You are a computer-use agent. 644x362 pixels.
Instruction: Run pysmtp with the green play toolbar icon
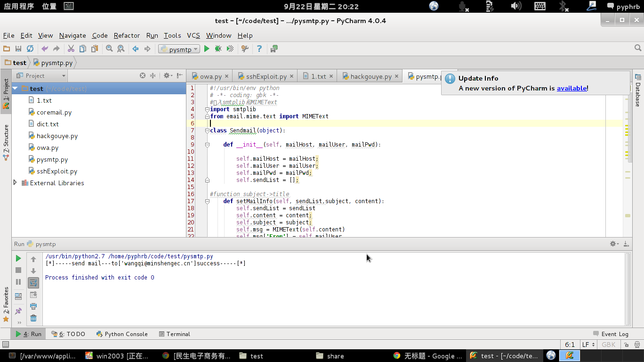point(207,49)
